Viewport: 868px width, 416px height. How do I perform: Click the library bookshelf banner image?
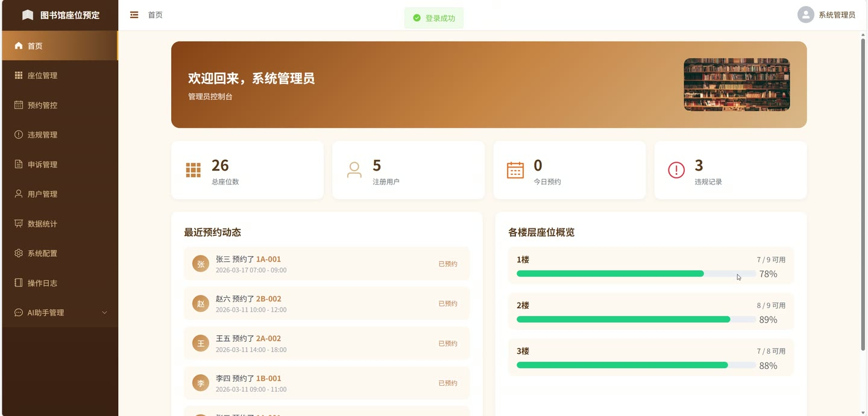737,84
